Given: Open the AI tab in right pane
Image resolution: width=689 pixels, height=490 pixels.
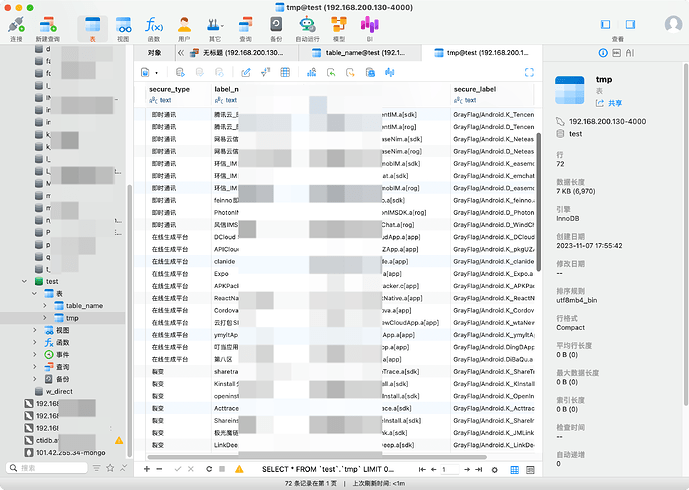Looking at the screenshot, I should pyautogui.click(x=630, y=53).
